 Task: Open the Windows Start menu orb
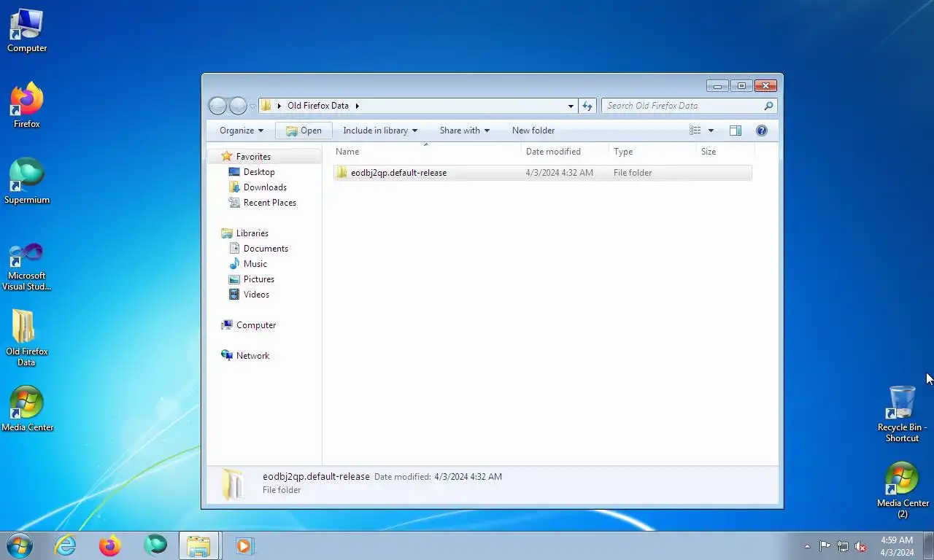point(20,545)
